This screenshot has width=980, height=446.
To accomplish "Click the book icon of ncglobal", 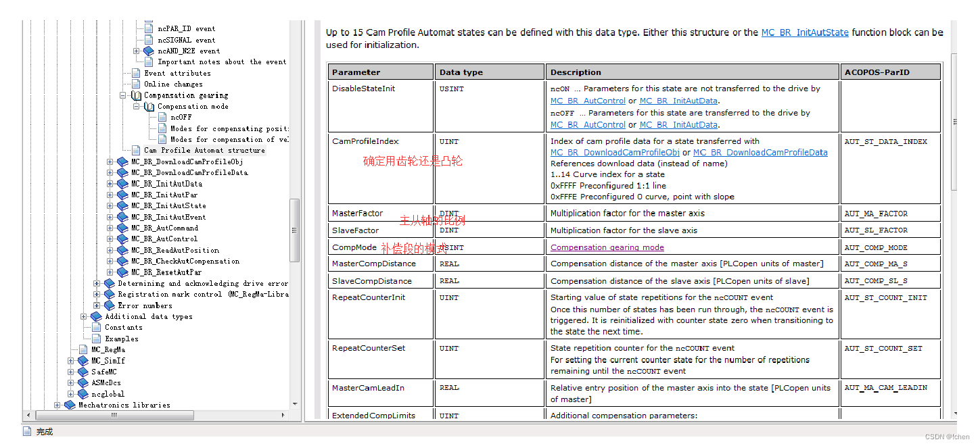I will click(83, 393).
